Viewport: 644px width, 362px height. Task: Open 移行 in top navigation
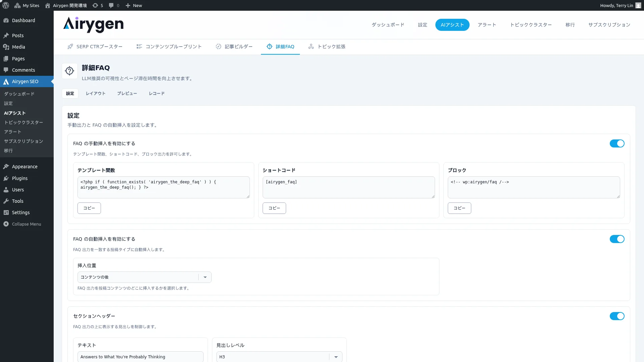click(x=570, y=25)
